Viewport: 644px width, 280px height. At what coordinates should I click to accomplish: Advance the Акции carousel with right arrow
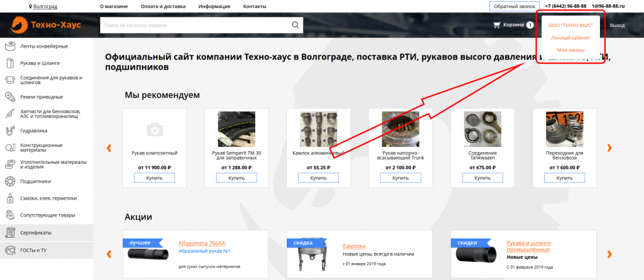608,254
